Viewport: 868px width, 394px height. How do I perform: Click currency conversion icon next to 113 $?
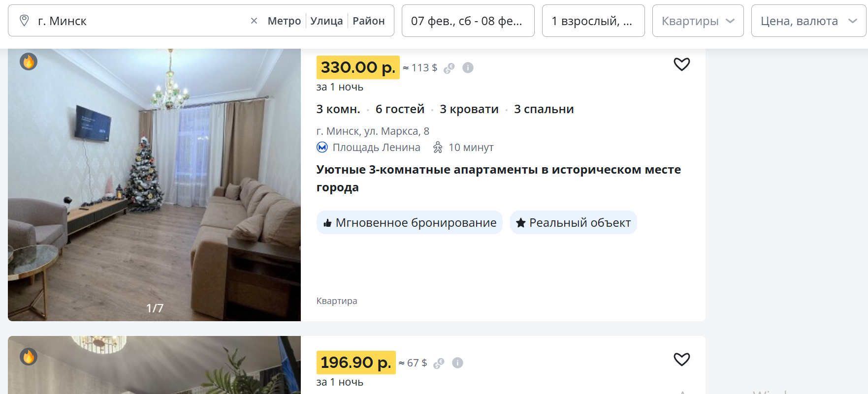[449, 68]
